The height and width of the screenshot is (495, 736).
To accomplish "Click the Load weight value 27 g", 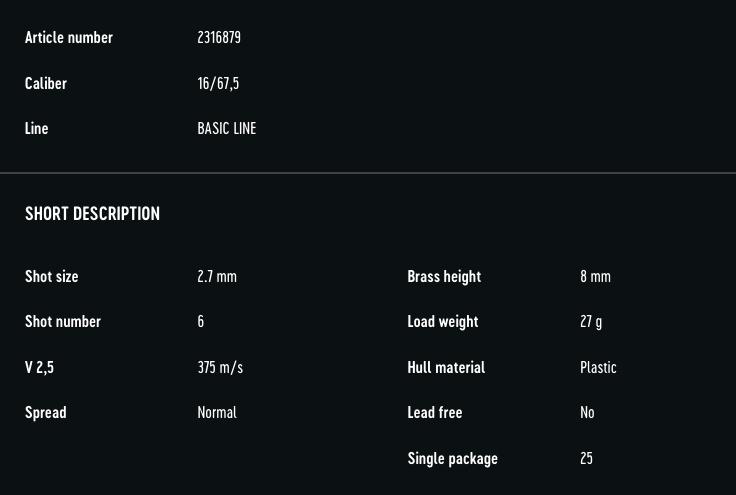I will tap(591, 322).
